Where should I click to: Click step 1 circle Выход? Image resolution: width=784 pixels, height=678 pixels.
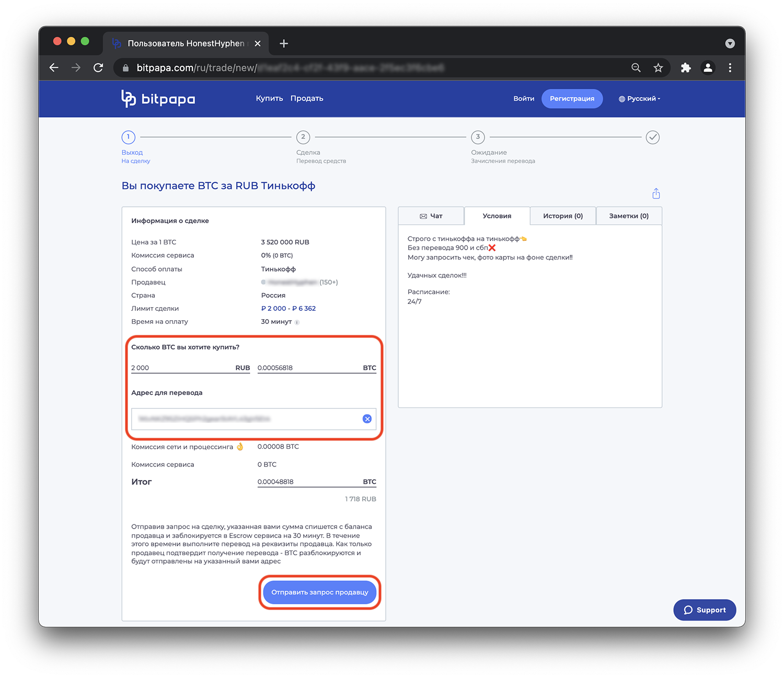(129, 137)
